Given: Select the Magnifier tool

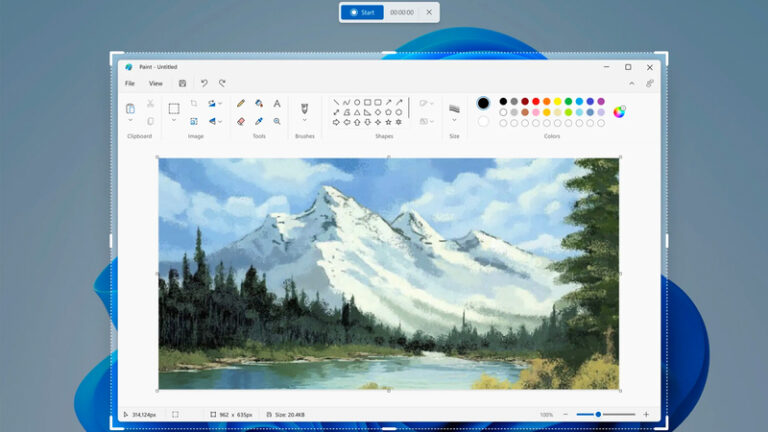Looking at the screenshot, I should [x=277, y=121].
